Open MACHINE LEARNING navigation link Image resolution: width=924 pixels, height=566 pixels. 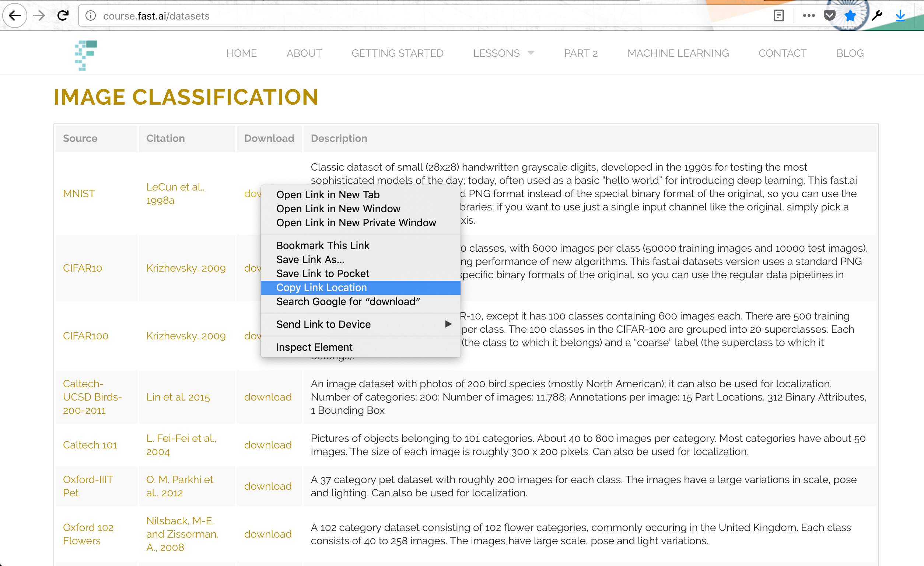(x=678, y=53)
